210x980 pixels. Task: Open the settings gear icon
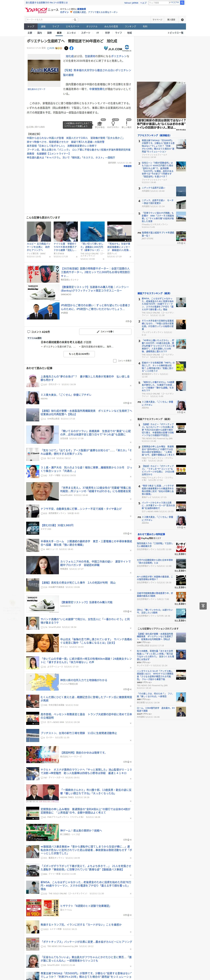182,20
